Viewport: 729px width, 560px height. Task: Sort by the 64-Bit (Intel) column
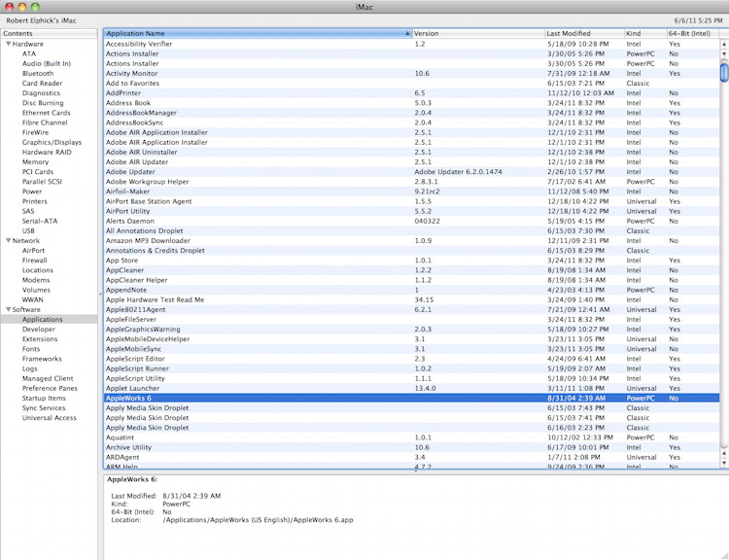[690, 33]
